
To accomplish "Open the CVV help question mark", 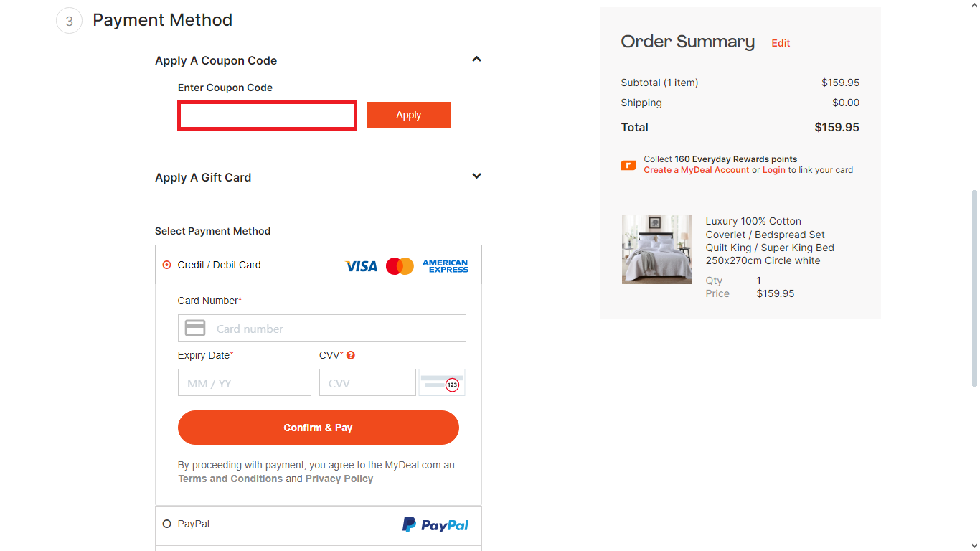I will (351, 354).
